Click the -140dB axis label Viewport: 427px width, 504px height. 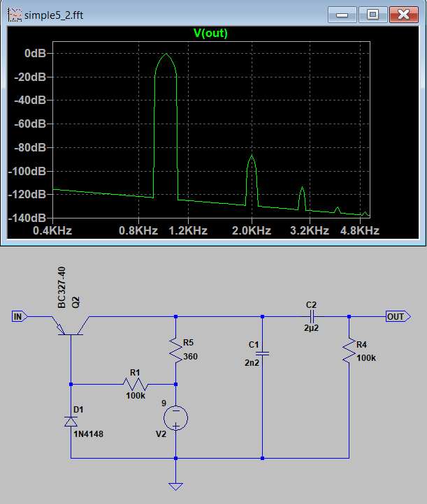(27, 218)
